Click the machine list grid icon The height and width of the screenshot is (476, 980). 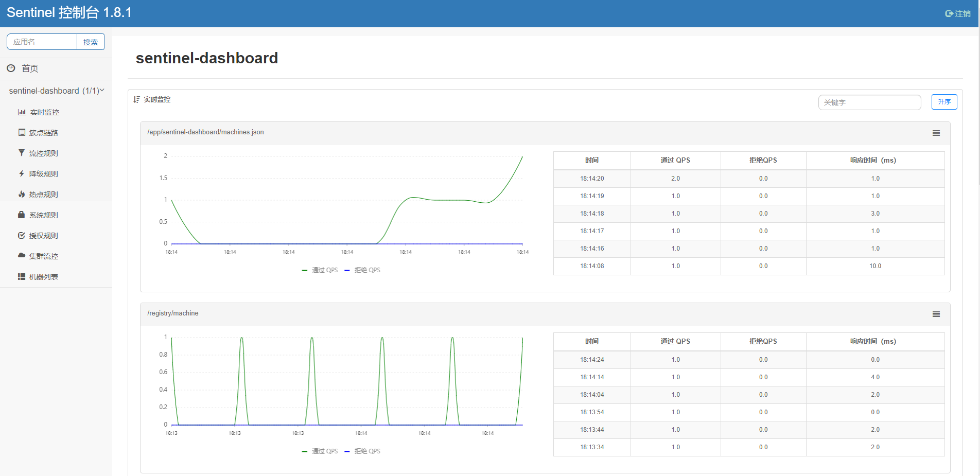pyautogui.click(x=22, y=277)
